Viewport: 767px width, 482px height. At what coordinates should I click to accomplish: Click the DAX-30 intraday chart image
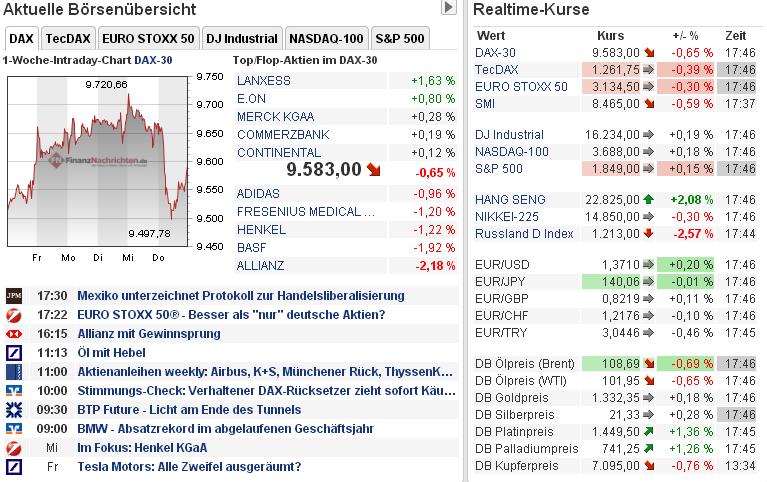100,160
